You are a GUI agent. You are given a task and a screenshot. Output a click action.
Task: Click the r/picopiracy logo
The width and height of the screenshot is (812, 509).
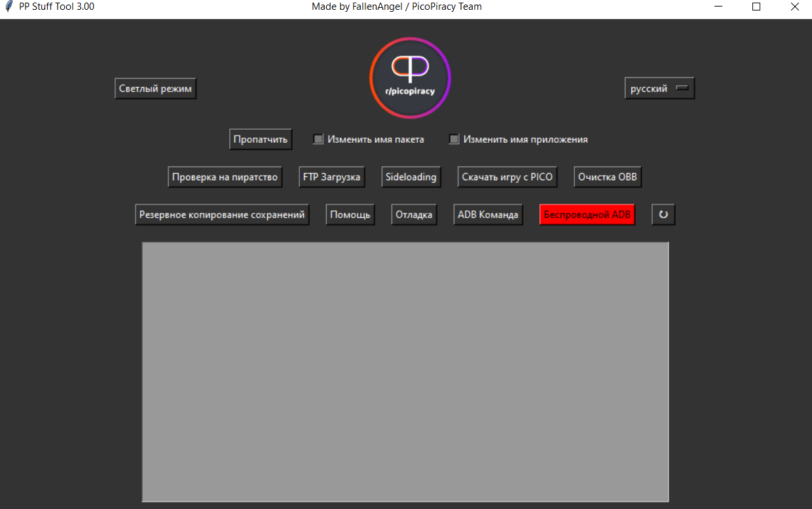[x=410, y=78]
